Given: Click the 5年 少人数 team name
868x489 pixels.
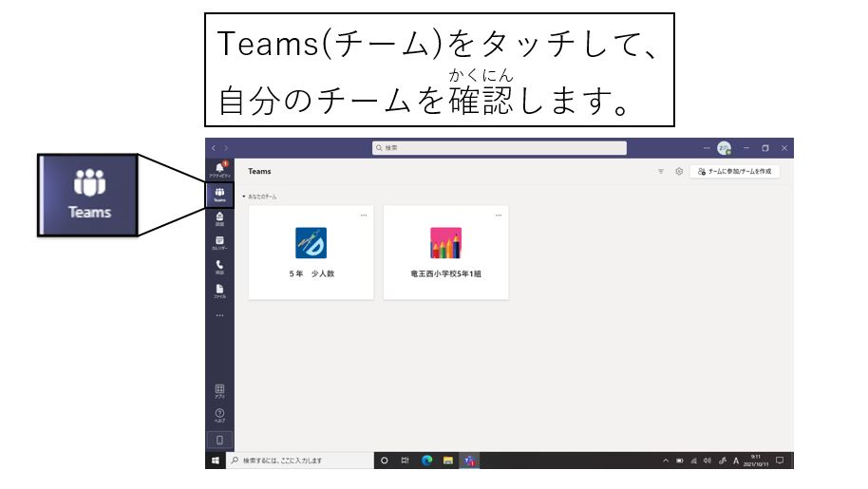Looking at the screenshot, I should click(x=311, y=273).
